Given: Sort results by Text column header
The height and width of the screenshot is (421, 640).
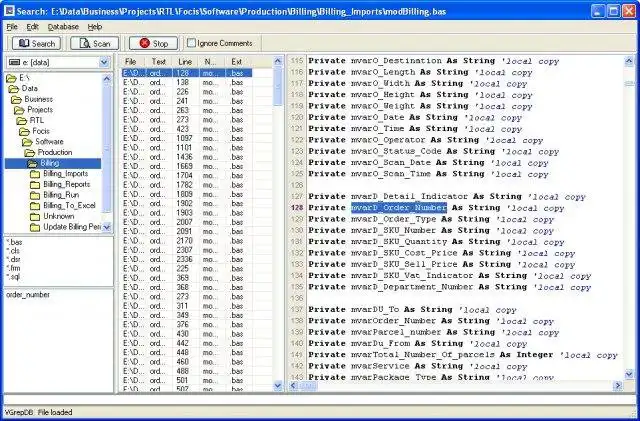Looking at the screenshot, I should 159,62.
